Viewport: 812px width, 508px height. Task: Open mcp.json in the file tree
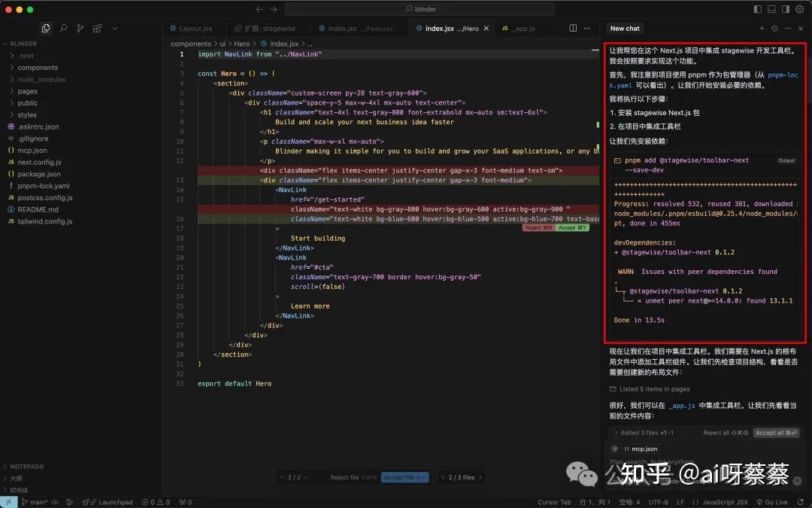(32, 151)
